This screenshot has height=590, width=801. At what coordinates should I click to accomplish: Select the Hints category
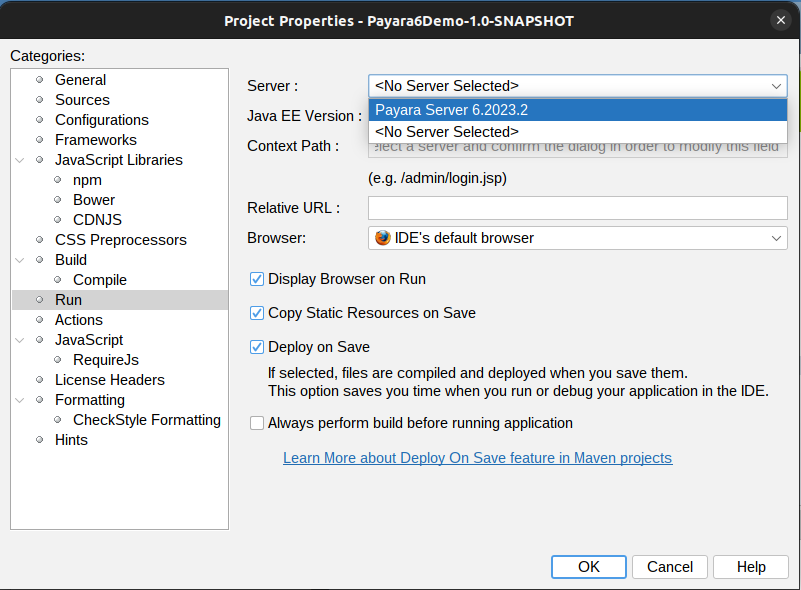tap(71, 440)
